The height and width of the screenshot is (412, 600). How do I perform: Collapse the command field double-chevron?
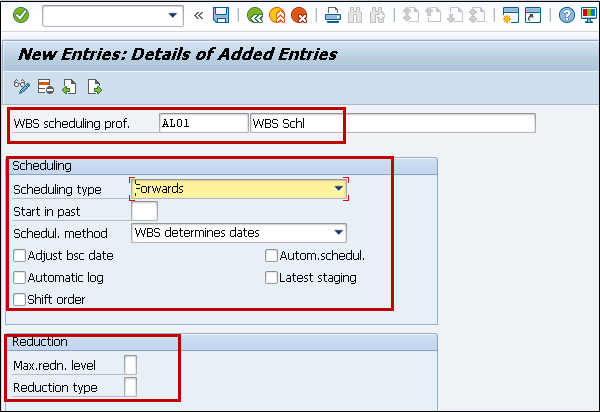[198, 16]
